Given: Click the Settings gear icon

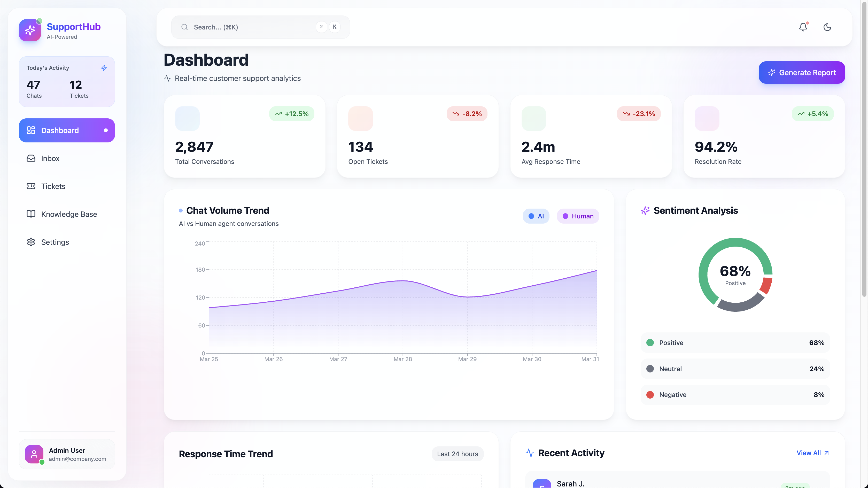Looking at the screenshot, I should coord(31,242).
